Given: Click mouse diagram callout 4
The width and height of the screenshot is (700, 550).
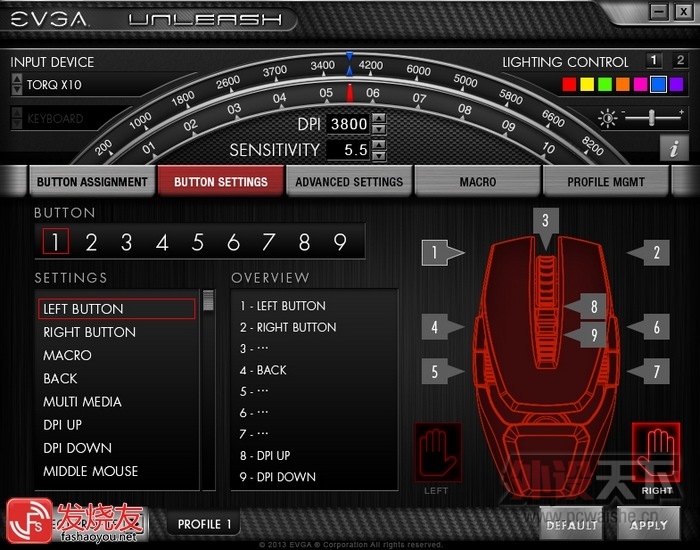Looking at the screenshot, I should [442, 327].
